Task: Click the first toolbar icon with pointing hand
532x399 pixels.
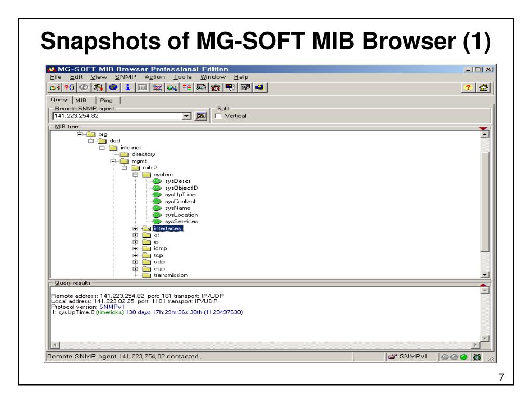Action: (55, 87)
